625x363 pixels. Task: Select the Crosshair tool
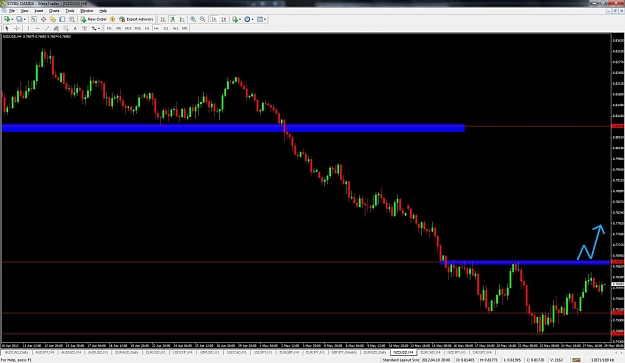click(16, 28)
